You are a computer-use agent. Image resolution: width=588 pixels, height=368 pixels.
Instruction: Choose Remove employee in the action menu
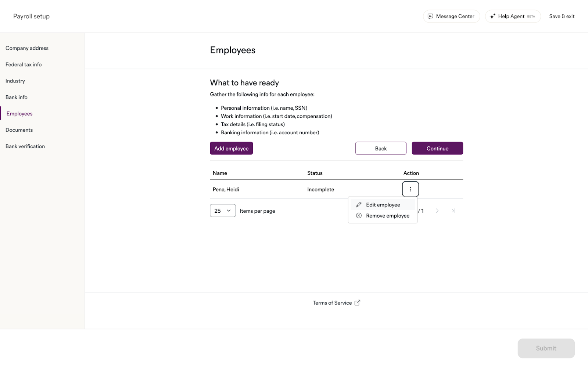[x=387, y=216]
